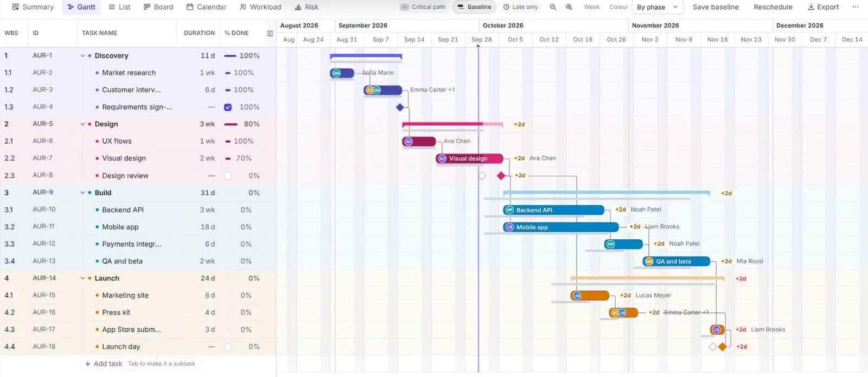Click the 18 d duration of Mobile app
This screenshot has height=377, width=868.
tap(208, 227)
